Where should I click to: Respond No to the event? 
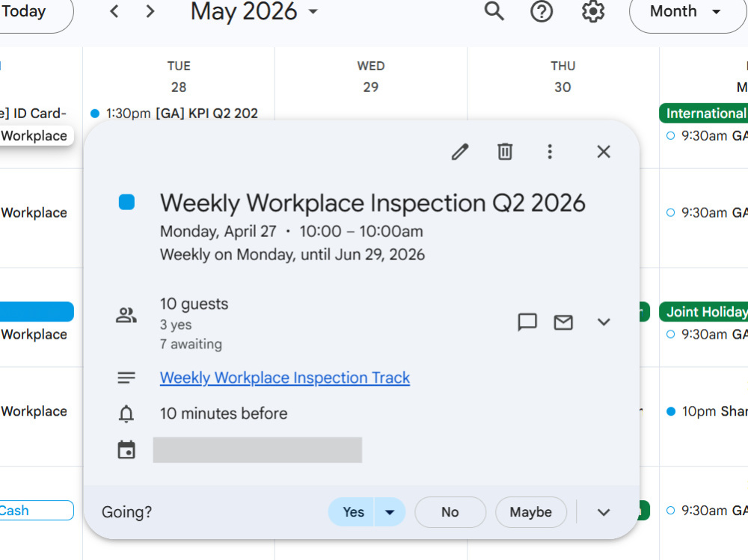(450, 512)
